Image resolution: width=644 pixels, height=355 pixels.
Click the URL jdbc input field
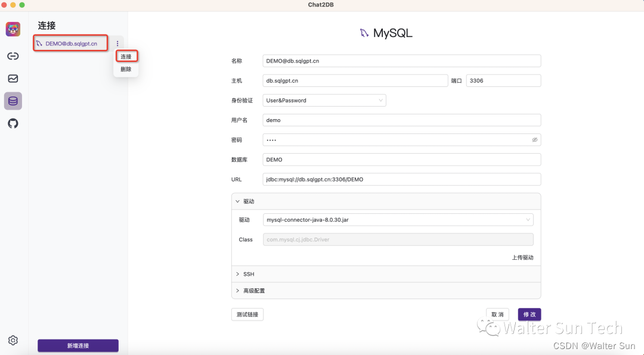[x=402, y=179]
